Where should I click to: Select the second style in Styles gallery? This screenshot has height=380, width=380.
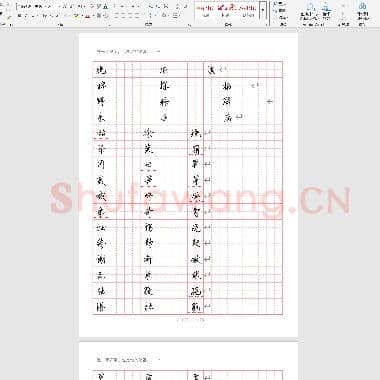(226, 11)
